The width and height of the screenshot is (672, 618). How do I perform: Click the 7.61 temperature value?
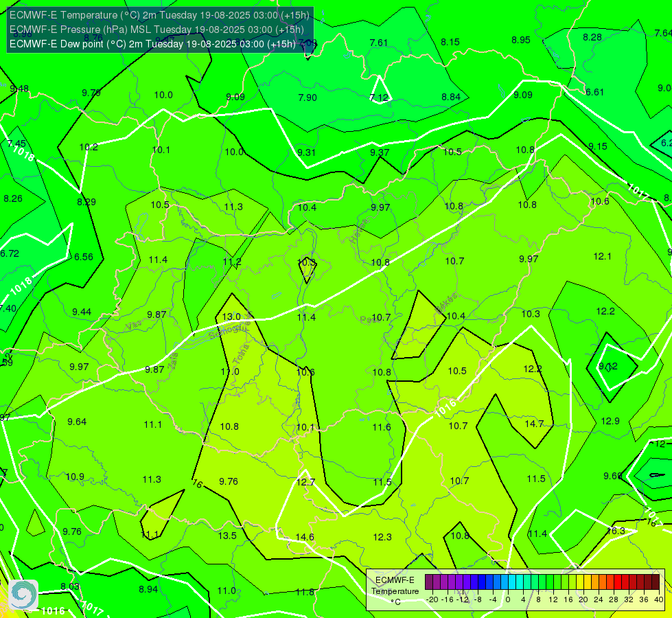pyautogui.click(x=378, y=43)
